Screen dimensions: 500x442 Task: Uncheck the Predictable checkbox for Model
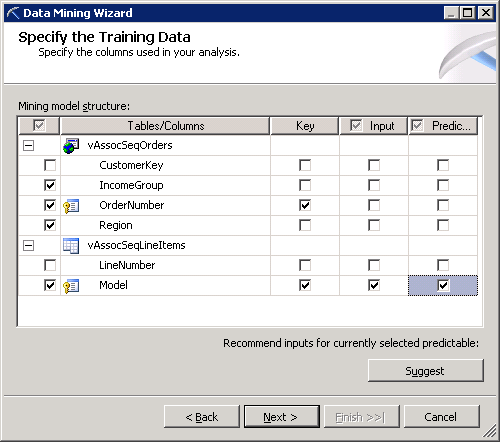pyautogui.click(x=443, y=285)
